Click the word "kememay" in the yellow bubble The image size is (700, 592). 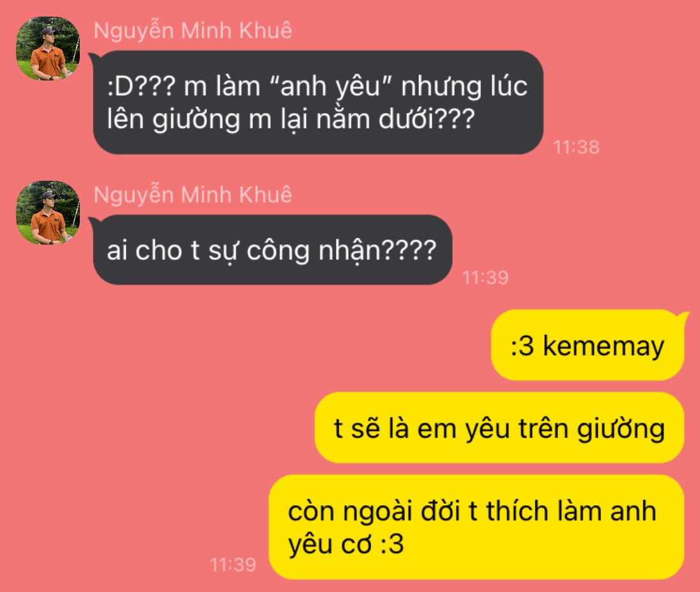[x=604, y=347]
